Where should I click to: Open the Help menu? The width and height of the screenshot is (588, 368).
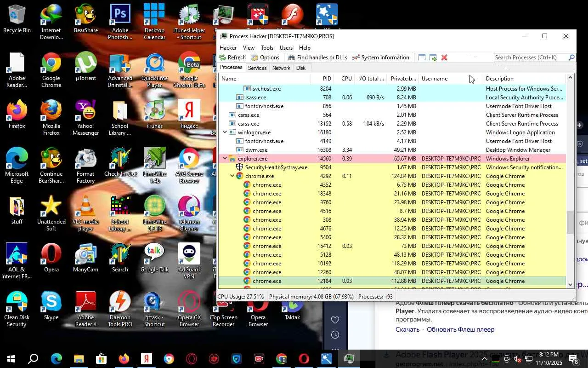(305, 48)
